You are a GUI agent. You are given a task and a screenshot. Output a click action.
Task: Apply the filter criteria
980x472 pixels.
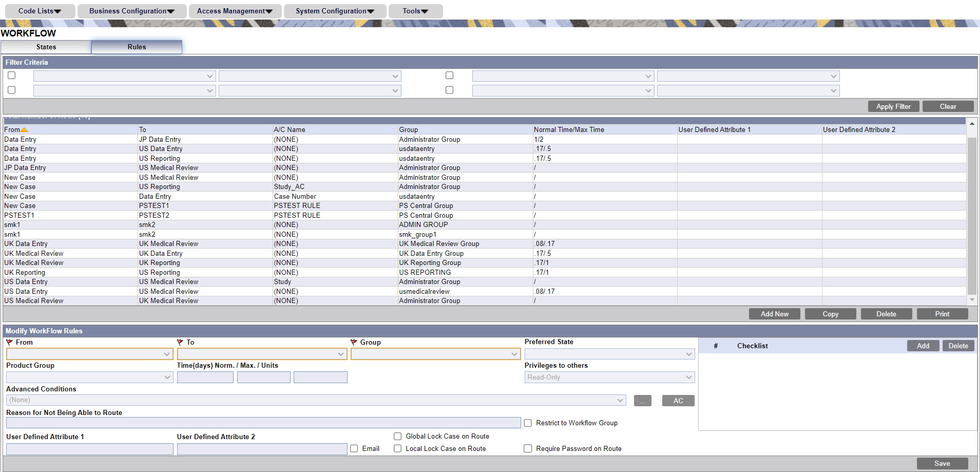pos(893,106)
